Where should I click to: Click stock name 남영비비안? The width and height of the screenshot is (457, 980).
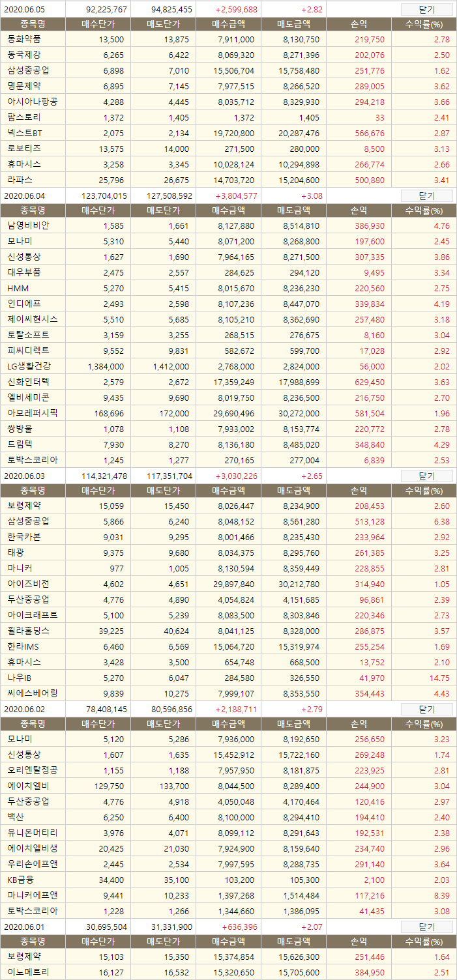tap(28, 225)
